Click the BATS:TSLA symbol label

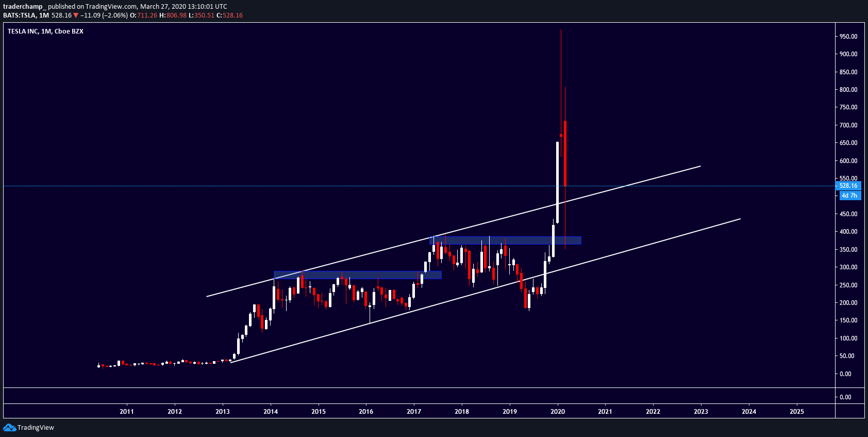[x=20, y=15]
